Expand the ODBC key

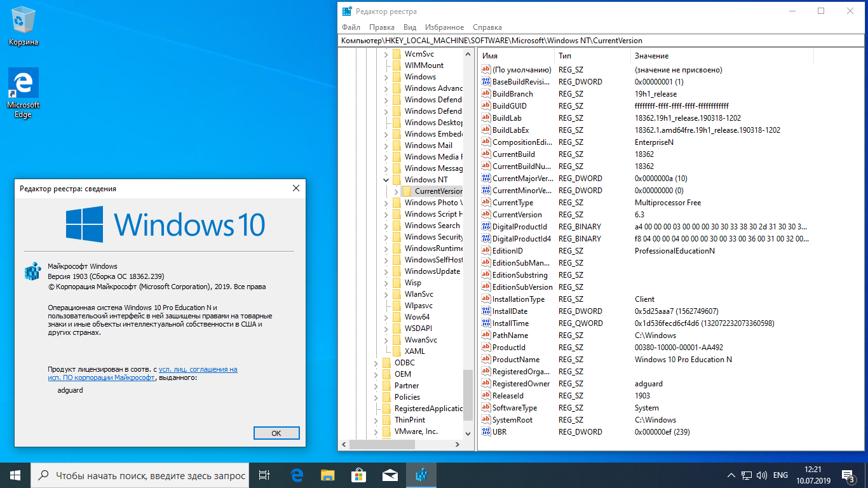click(376, 363)
